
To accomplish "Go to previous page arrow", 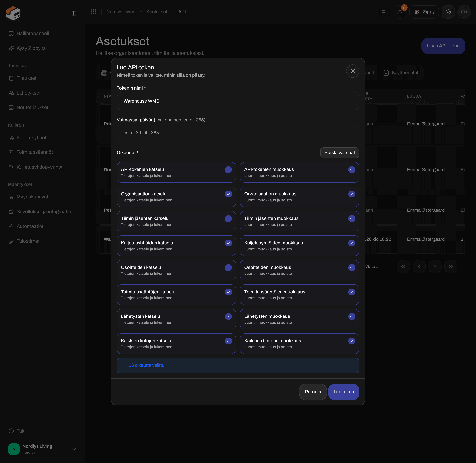I will coord(419,267).
